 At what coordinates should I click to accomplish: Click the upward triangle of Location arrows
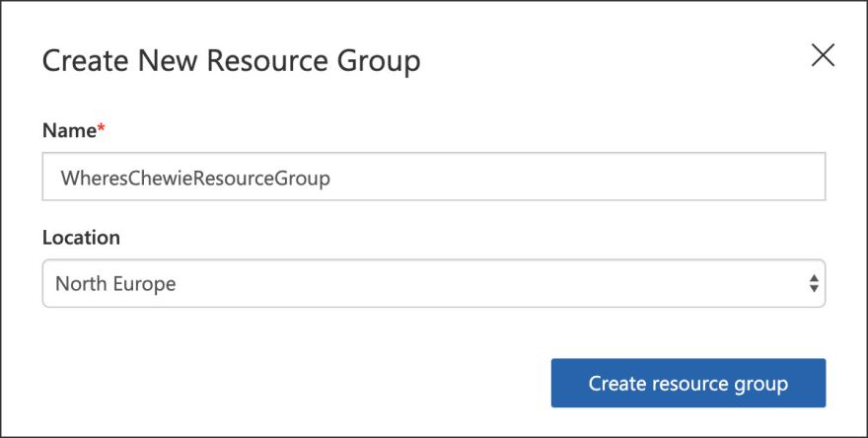coord(814,277)
